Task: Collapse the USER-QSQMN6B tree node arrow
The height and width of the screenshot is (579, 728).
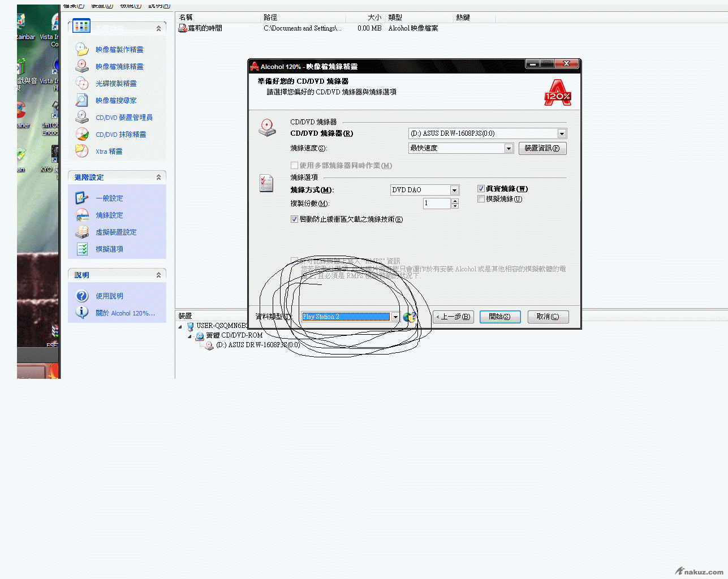Action: [x=180, y=326]
